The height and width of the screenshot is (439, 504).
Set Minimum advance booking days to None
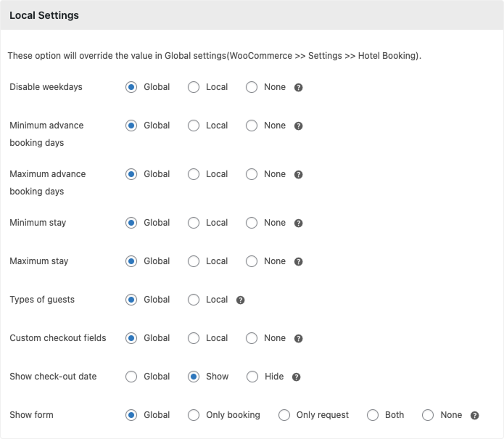tap(252, 126)
